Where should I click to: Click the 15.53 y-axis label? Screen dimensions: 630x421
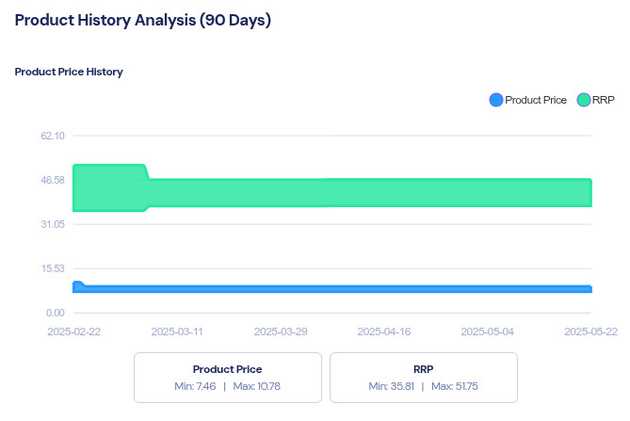pyautogui.click(x=52, y=269)
